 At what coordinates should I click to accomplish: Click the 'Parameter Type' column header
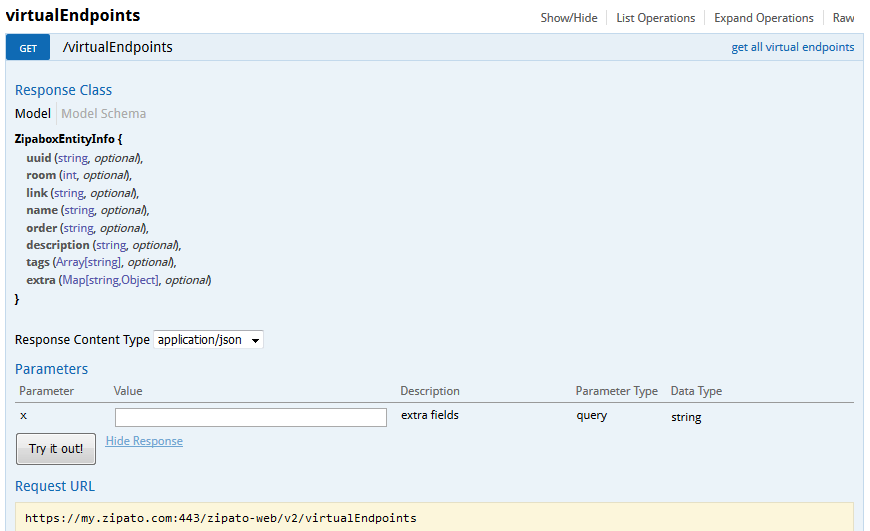coord(616,391)
